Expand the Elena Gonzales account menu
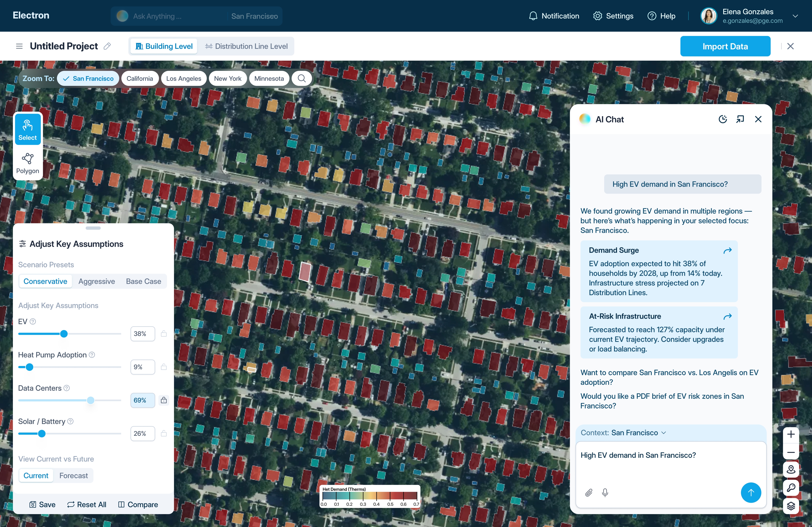This screenshot has height=527, width=812. point(795,16)
